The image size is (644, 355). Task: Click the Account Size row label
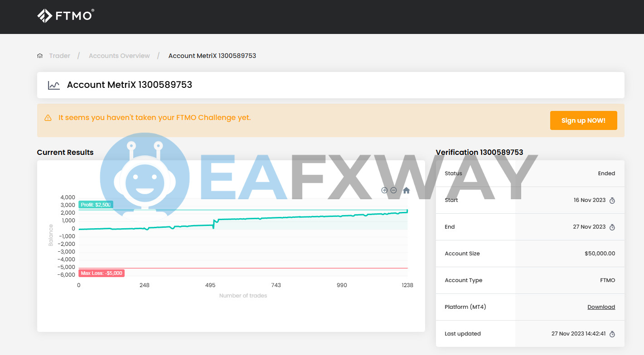point(462,254)
